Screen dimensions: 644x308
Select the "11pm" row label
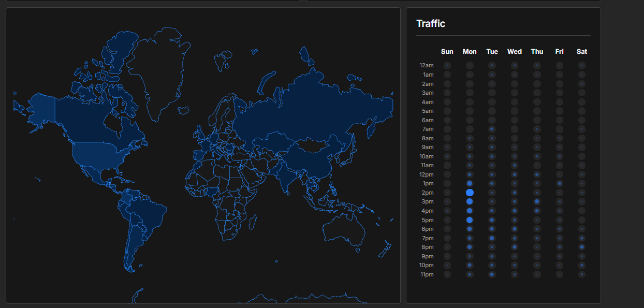pyautogui.click(x=427, y=274)
